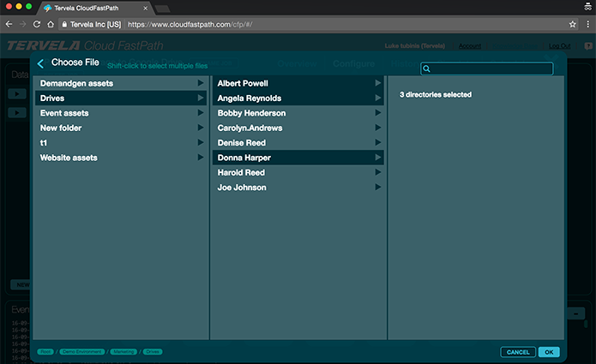
Task: Expand the Albert Powell directory arrow
Action: pyautogui.click(x=378, y=83)
